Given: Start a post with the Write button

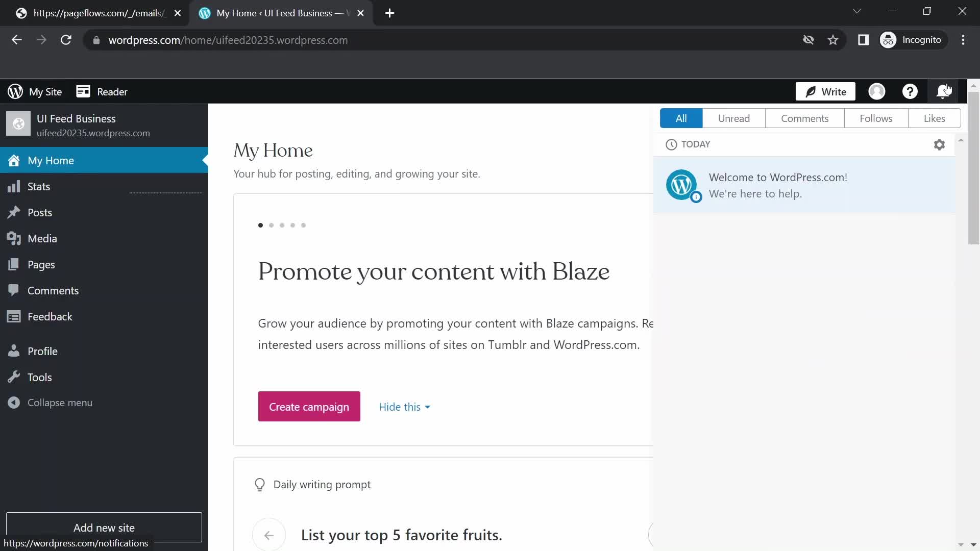Looking at the screenshot, I should click(825, 92).
